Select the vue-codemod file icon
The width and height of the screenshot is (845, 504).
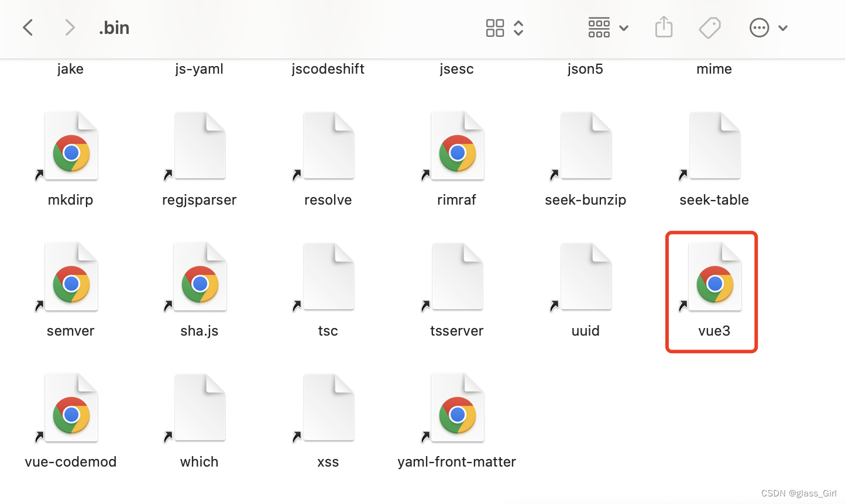point(71,408)
